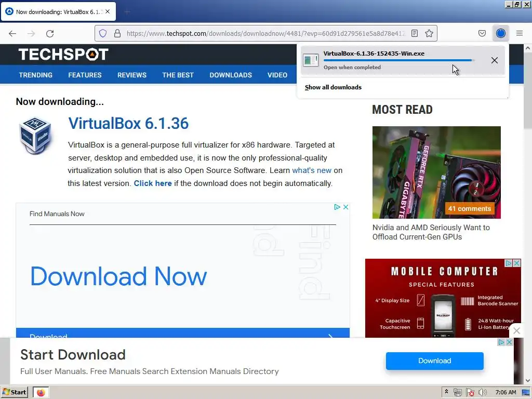
Task: Open the 41 comments badge
Action: 470,209
